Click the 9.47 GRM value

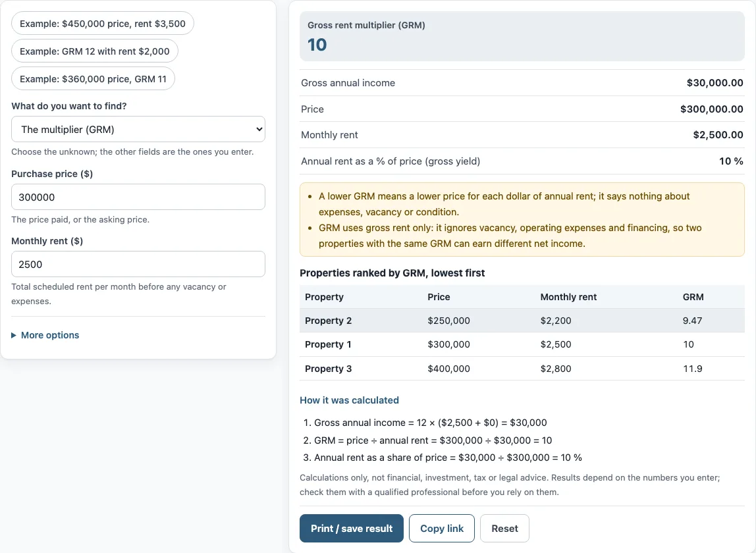click(x=692, y=321)
